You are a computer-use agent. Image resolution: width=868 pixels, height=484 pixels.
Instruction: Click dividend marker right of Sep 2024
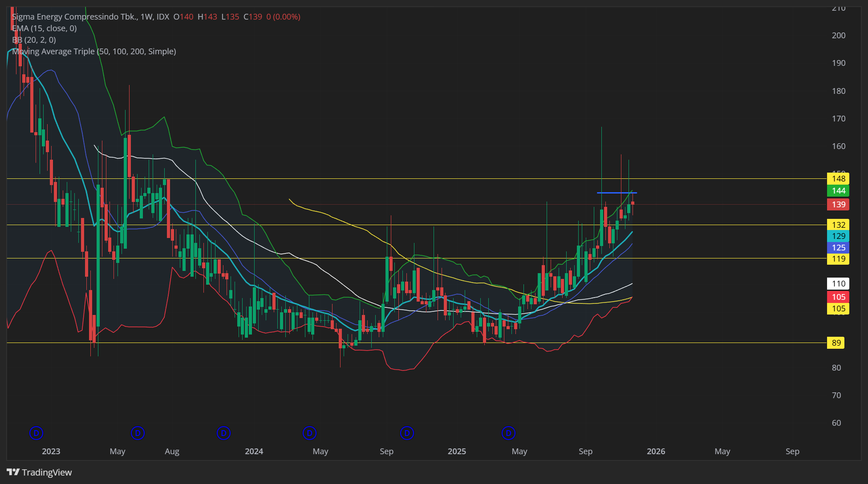point(407,433)
